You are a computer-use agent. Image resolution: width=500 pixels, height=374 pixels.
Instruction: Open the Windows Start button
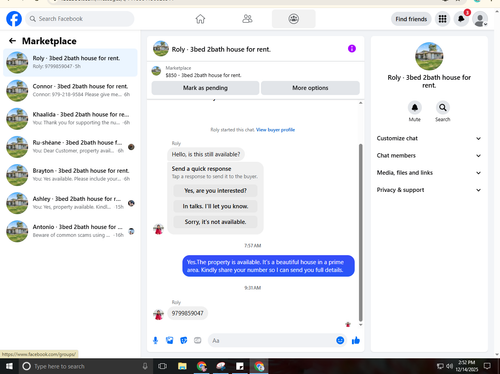[9, 366]
